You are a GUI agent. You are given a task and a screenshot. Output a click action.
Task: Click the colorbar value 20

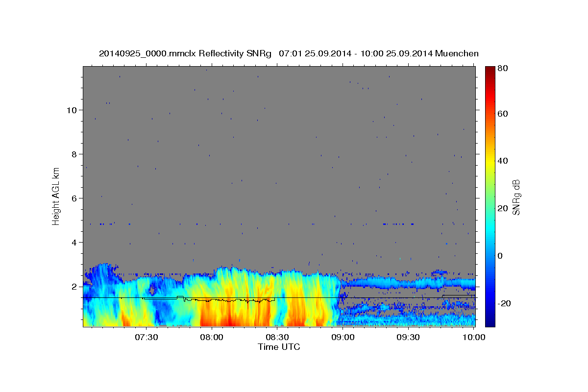[504, 208]
